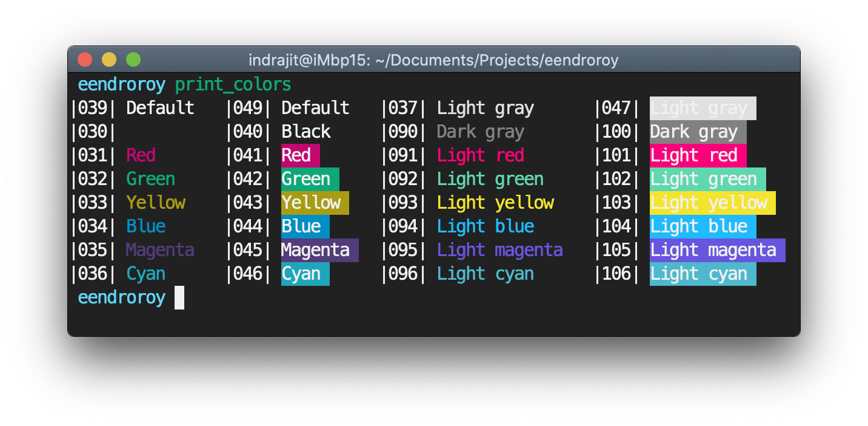Select the code number 046
Image resolution: width=868 pixels, height=426 pixels.
point(247,274)
